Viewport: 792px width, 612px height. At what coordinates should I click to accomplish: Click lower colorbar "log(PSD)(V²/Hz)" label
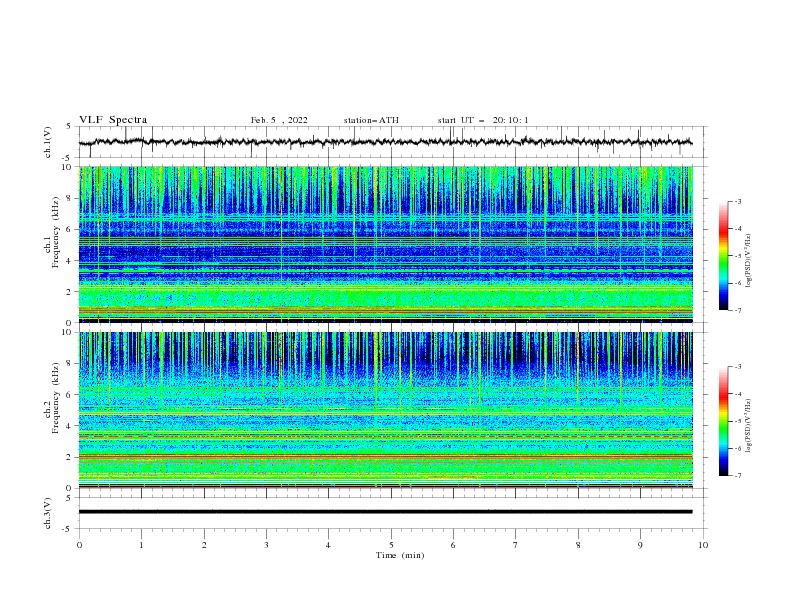click(749, 425)
